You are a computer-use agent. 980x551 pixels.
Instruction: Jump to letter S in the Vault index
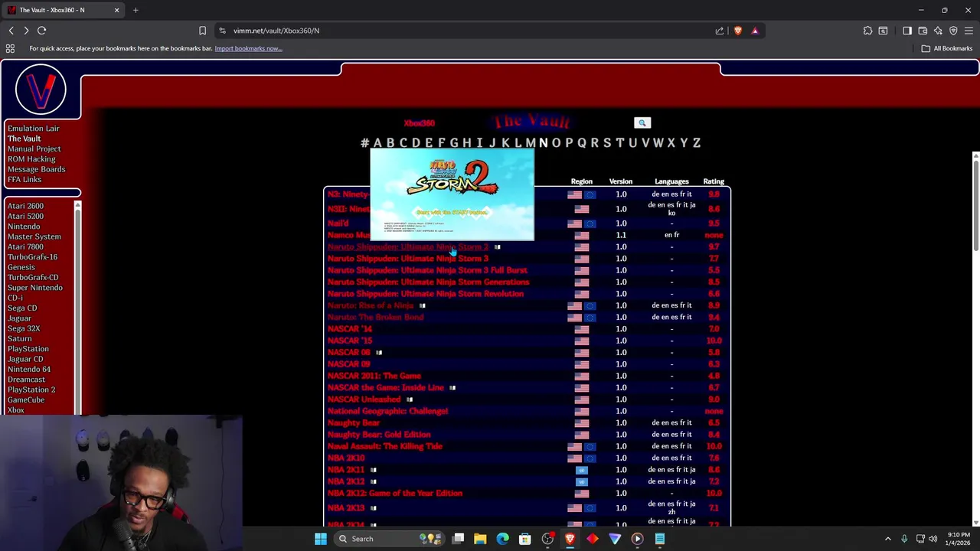tap(607, 142)
